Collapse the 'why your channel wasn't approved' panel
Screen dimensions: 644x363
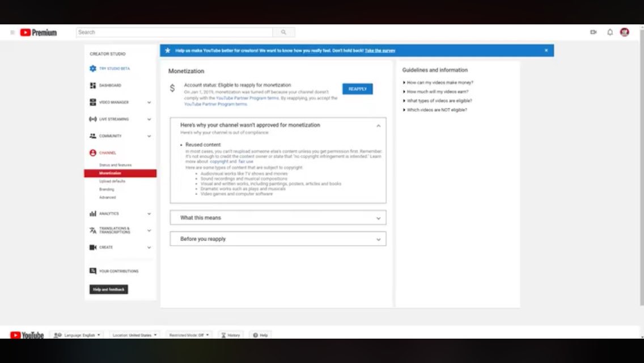(378, 126)
